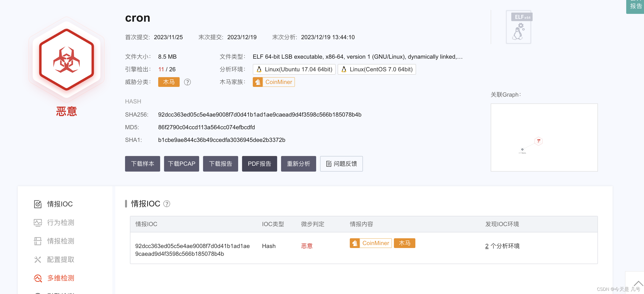Click the Linux penguin icon for Ubuntu 17.04
Image resolution: width=644 pixels, height=294 pixels.
(259, 69)
